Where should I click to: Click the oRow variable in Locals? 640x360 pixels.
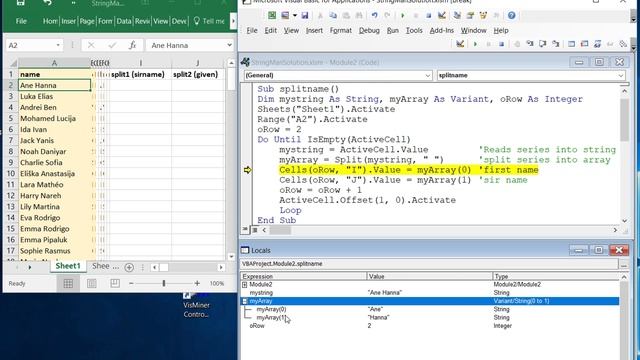[x=257, y=326]
